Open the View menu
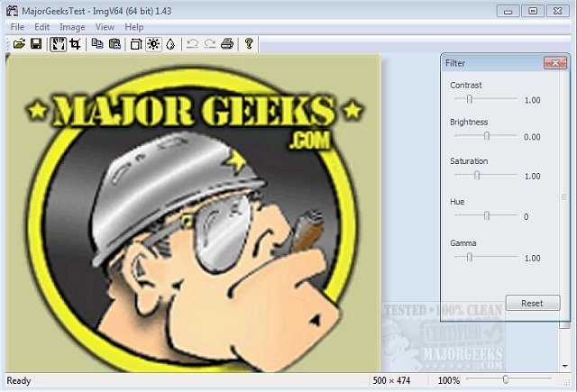Image resolution: width=577 pixels, height=392 pixels. (x=105, y=27)
